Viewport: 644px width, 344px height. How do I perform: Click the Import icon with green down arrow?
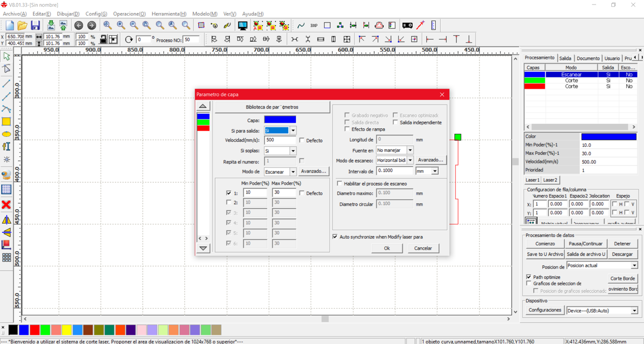[x=51, y=25]
